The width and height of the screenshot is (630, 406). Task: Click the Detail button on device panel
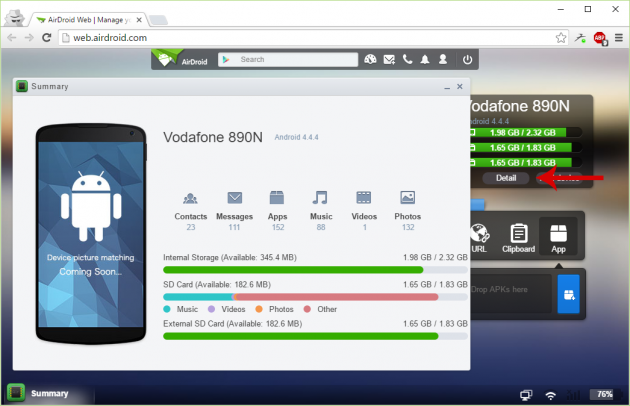click(x=506, y=178)
